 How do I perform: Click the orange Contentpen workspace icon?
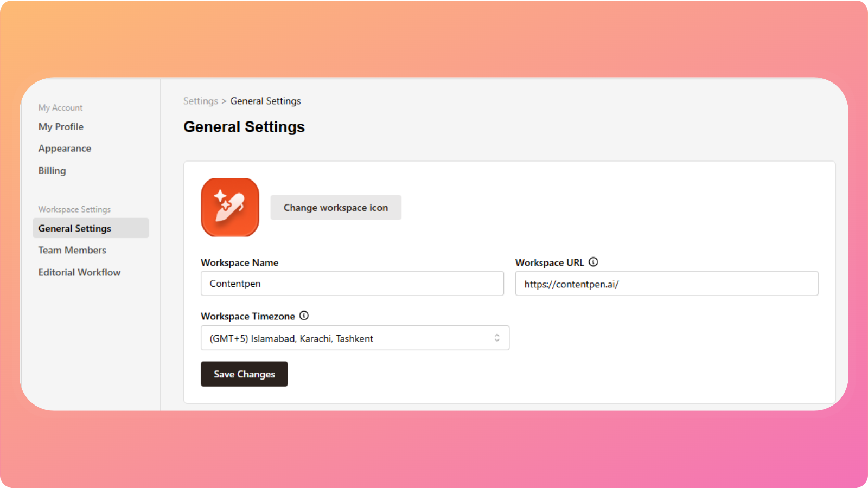pyautogui.click(x=230, y=207)
